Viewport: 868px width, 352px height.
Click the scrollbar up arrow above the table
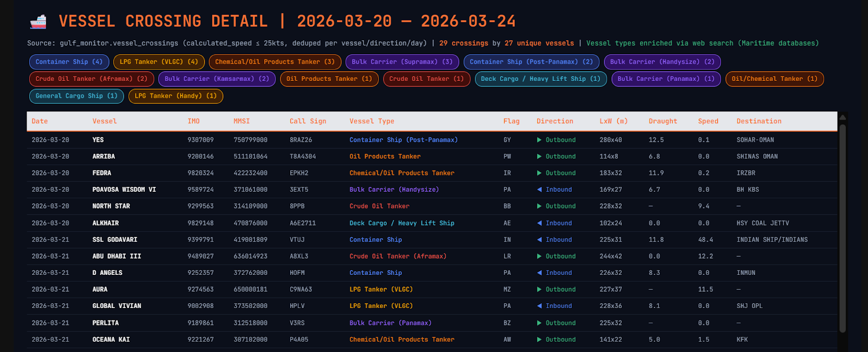pyautogui.click(x=842, y=117)
